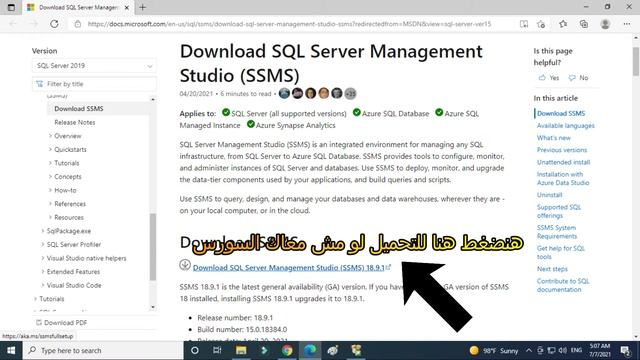
Task: Open Contribute to SQL documentation link
Action: [x=563, y=285]
